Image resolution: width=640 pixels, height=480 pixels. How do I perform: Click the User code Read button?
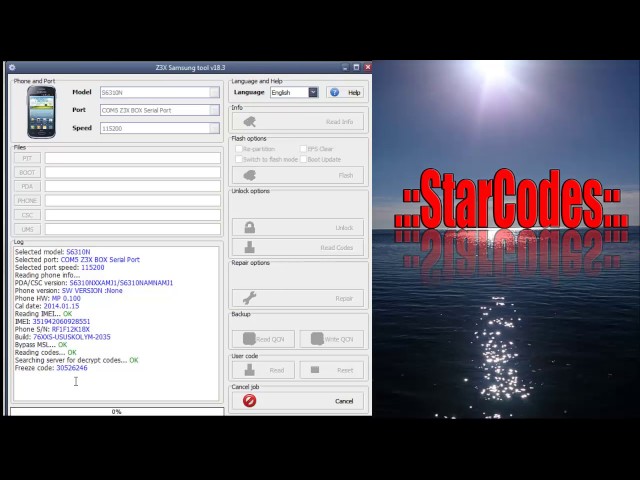[x=263, y=370]
